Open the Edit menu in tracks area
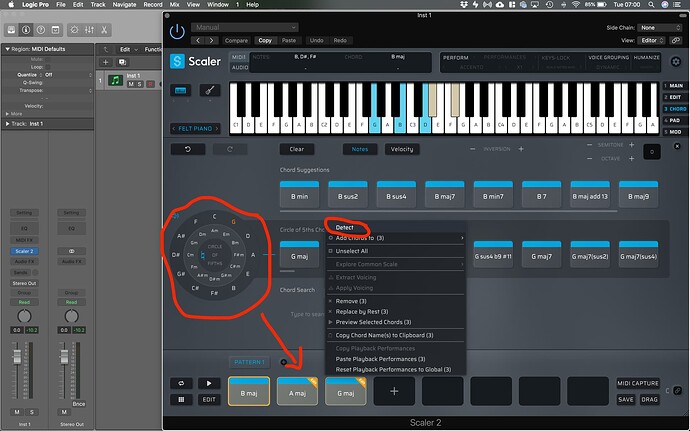 coord(128,49)
